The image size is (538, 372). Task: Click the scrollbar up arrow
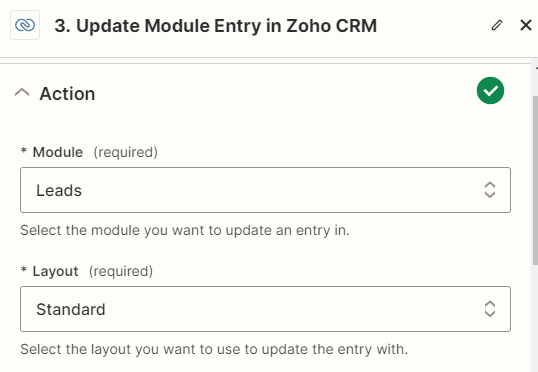[x=536, y=68]
